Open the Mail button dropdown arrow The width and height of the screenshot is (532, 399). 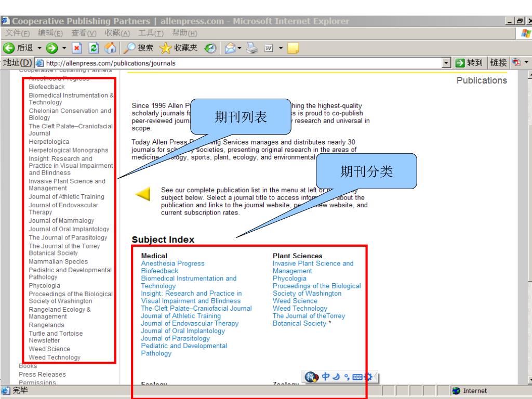click(240, 48)
